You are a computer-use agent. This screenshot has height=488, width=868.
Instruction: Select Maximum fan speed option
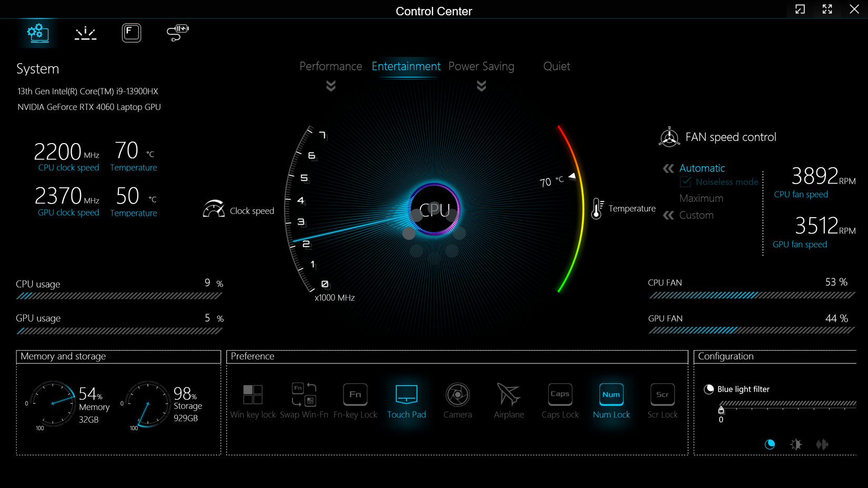[x=701, y=198]
